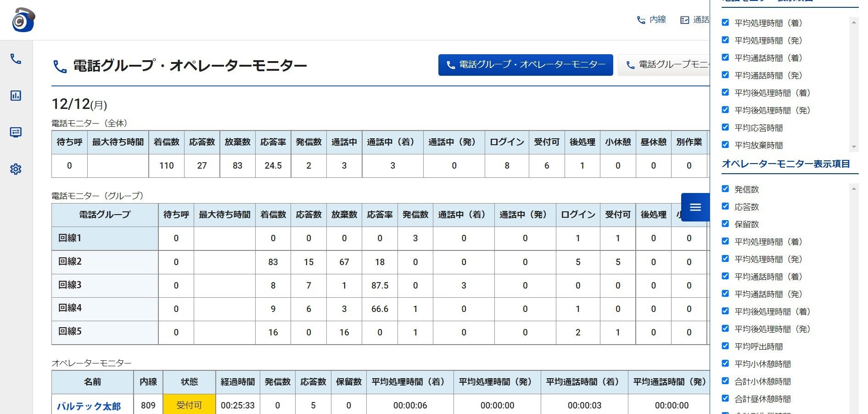Screen dimensions: 868x414
Task: Click the 00:00:06 average handling time cell
Action: (x=410, y=405)
